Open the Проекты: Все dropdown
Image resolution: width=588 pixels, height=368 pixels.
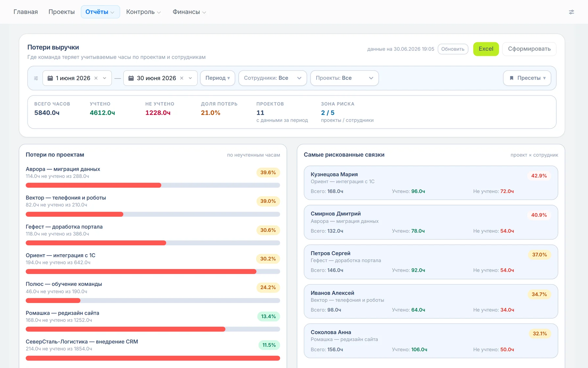[x=344, y=78]
